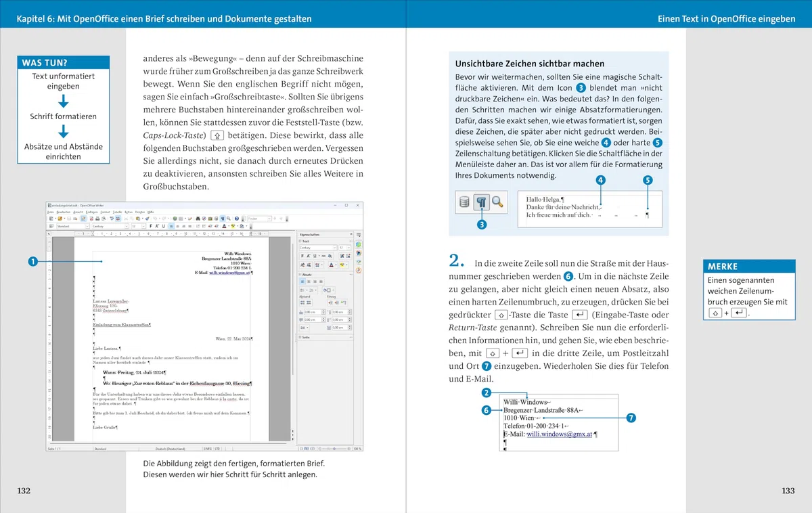Click Seite 1 / 1 in status bar
This screenshot has height=513, width=812.
pyautogui.click(x=55, y=447)
